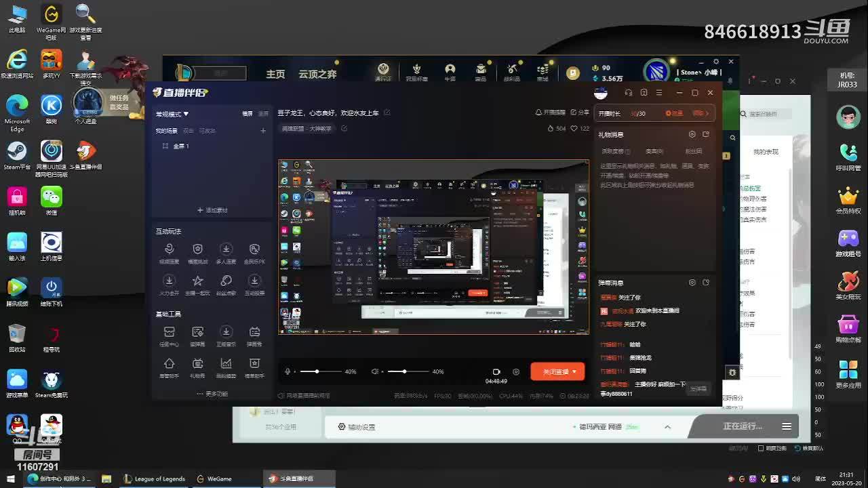Open 辅助设置 in the WeGame bar
The image size is (868, 488).
click(357, 427)
